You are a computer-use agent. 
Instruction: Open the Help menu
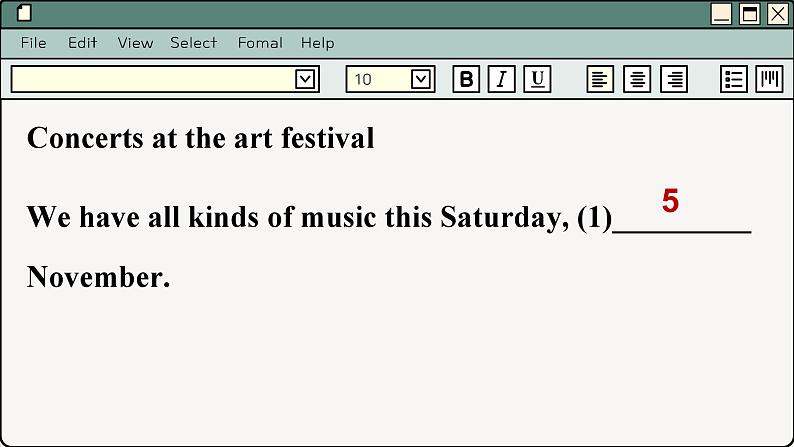[317, 43]
